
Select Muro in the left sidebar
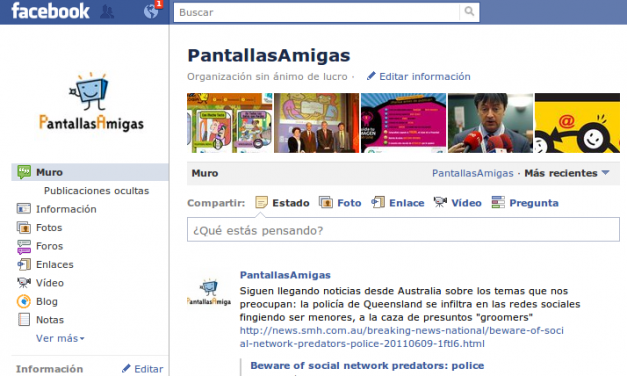pyautogui.click(x=90, y=172)
